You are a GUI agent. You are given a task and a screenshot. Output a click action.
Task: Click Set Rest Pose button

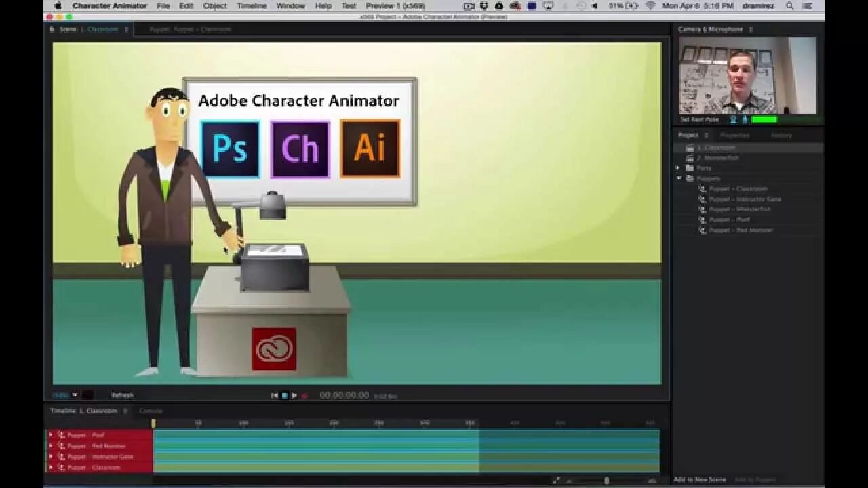point(699,119)
